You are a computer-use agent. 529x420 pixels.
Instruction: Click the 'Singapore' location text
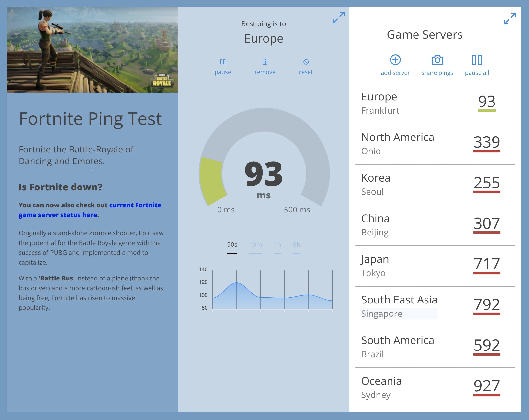[382, 314]
